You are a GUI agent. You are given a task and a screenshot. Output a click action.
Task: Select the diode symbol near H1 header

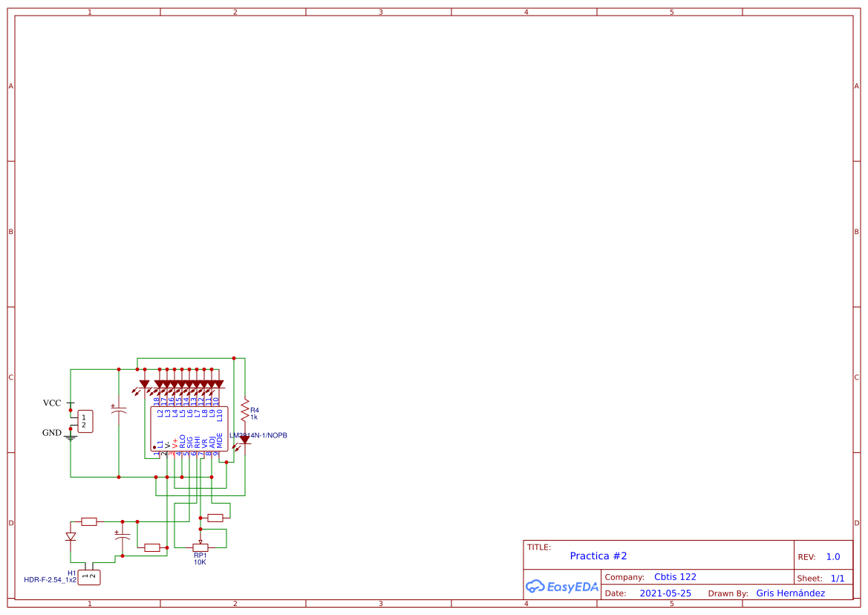(71, 536)
